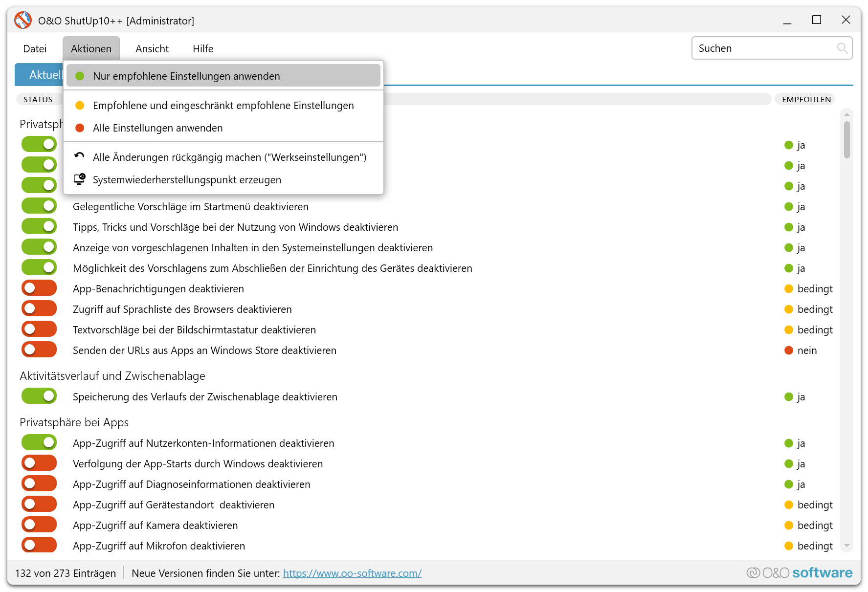The image size is (868, 592).
Task: Click the undo arrow icon for Werkseinstellungen
Action: (79, 156)
